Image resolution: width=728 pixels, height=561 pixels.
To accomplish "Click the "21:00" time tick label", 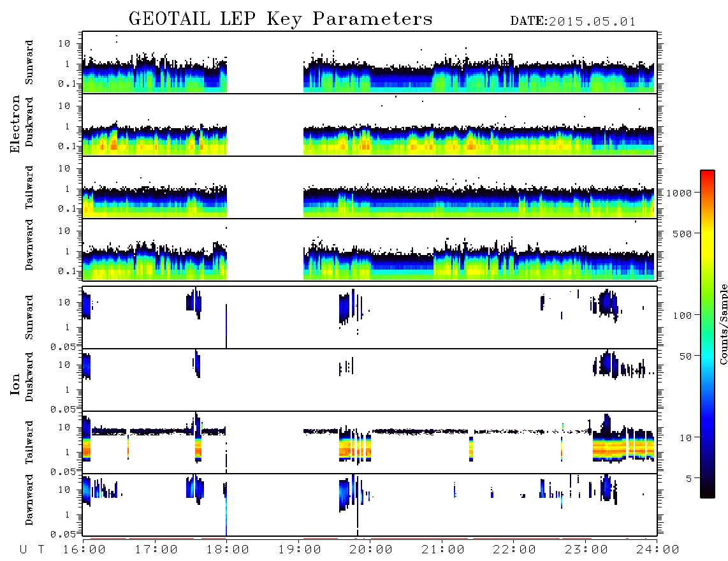I will pos(442,550).
